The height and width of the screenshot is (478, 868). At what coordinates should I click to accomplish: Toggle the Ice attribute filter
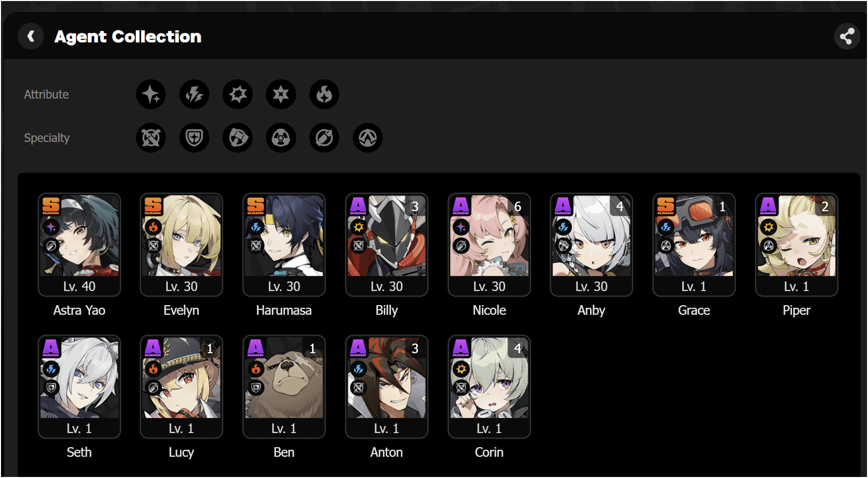click(281, 94)
